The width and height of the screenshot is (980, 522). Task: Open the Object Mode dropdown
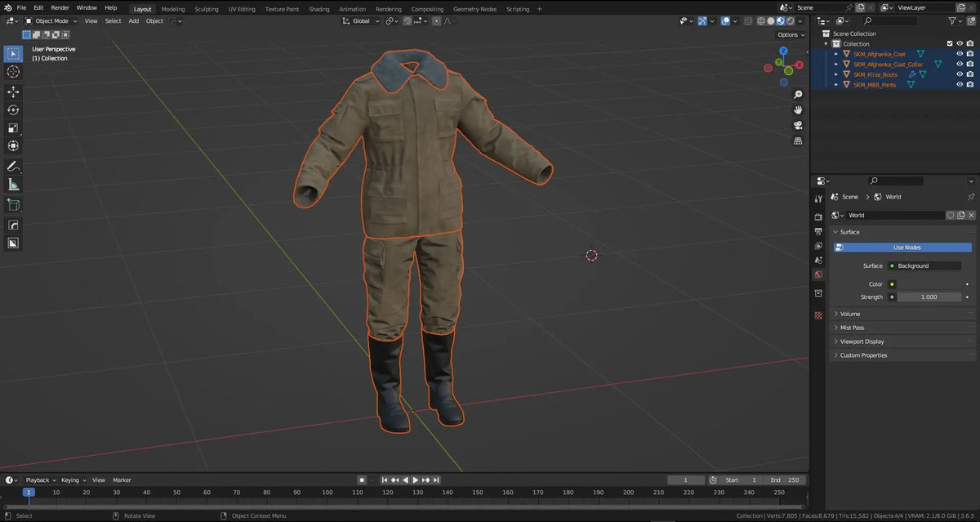click(51, 21)
